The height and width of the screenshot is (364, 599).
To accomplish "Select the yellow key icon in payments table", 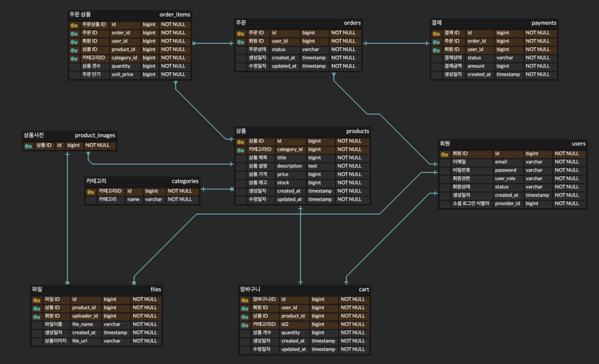I will 436,34.
